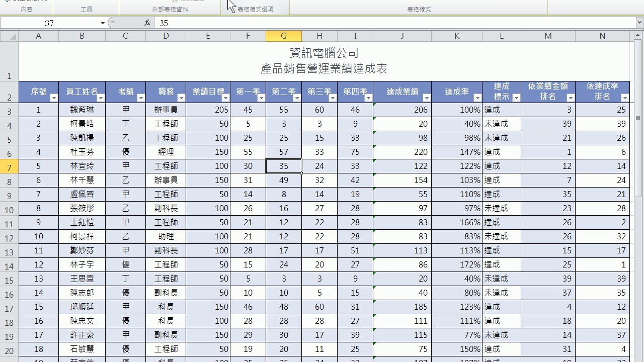
Task: Open the 達成業績 filter dropdown
Action: (426, 98)
